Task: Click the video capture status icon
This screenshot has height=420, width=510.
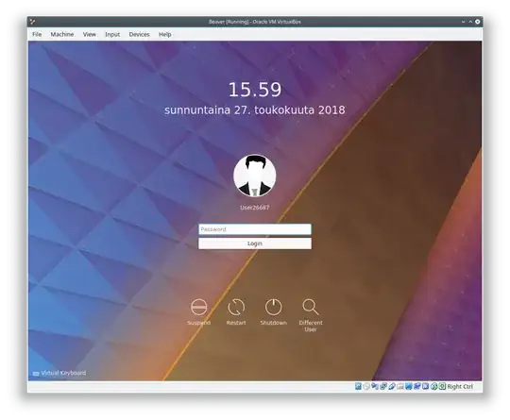Action: pos(417,386)
